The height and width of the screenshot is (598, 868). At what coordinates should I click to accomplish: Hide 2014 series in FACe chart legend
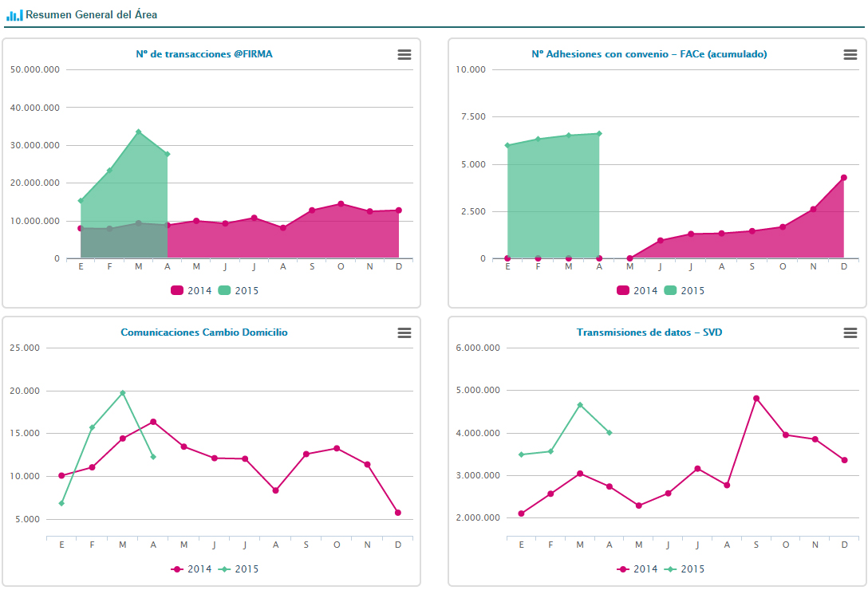[637, 290]
